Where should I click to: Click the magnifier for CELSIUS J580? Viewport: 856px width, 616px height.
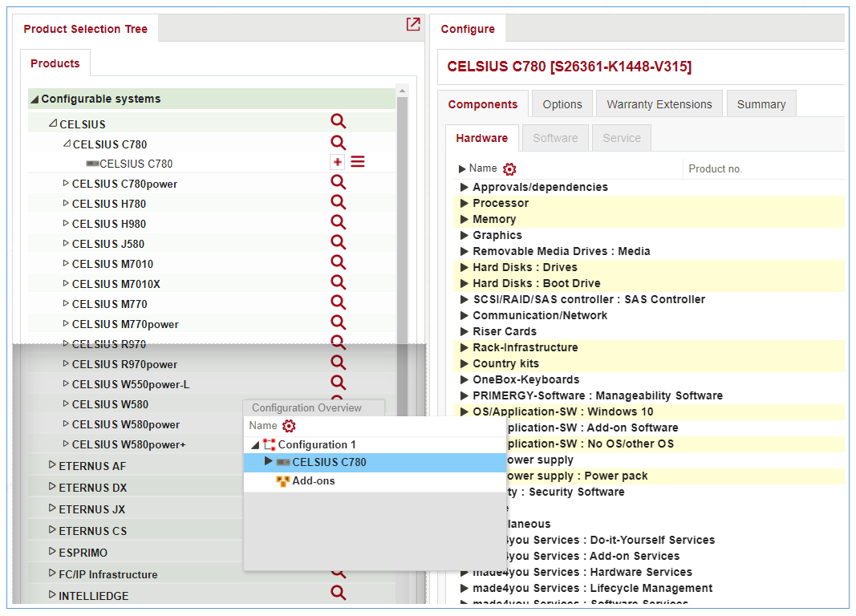(x=339, y=242)
